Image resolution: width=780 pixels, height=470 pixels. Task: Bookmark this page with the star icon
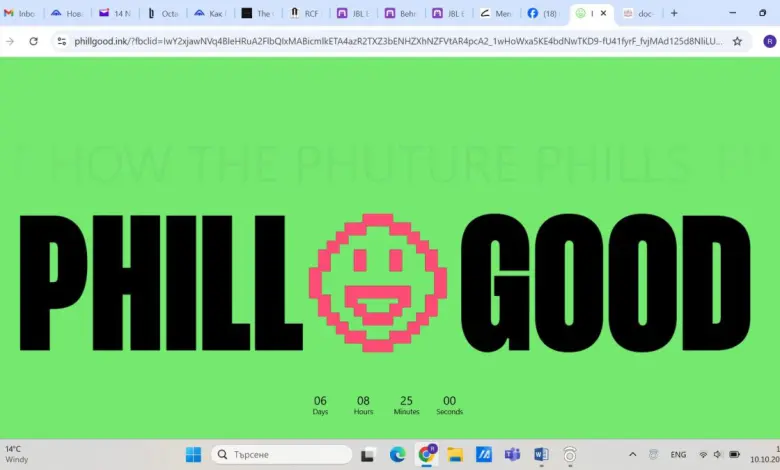pyautogui.click(x=737, y=41)
